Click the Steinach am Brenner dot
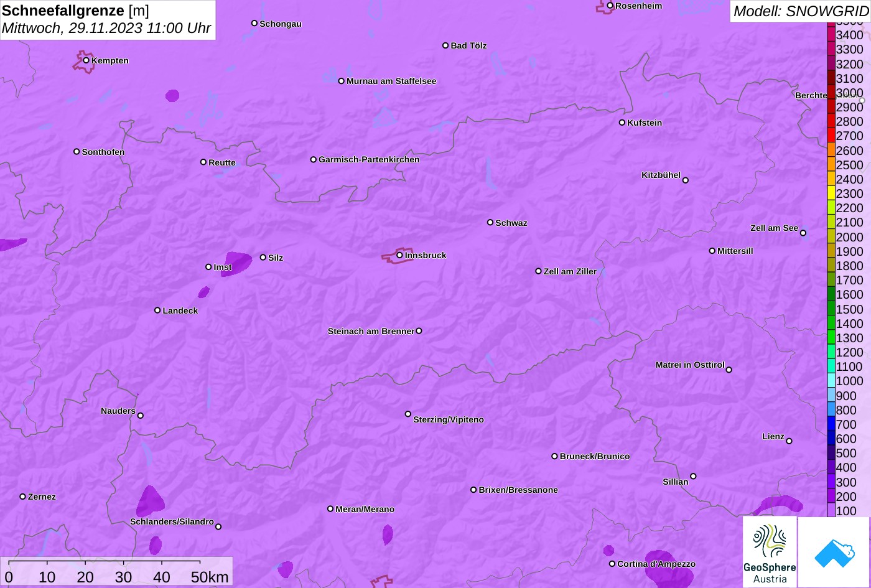 419,331
